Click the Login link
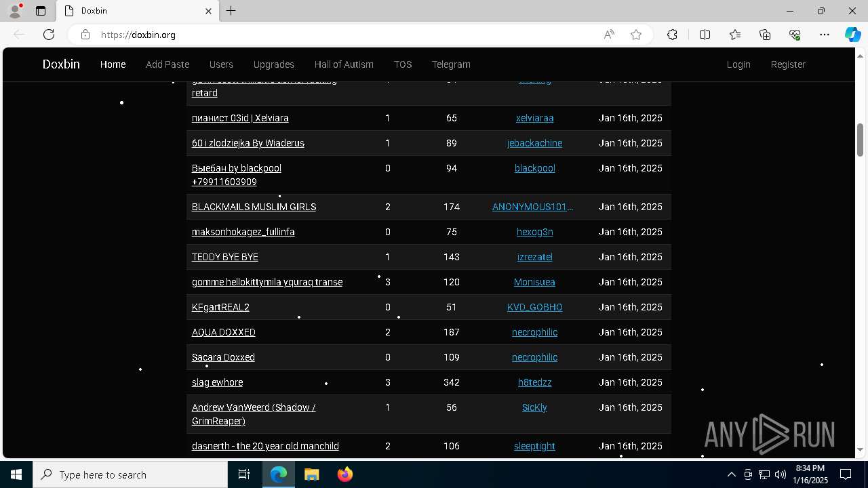The height and width of the screenshot is (488, 868). [x=738, y=64]
